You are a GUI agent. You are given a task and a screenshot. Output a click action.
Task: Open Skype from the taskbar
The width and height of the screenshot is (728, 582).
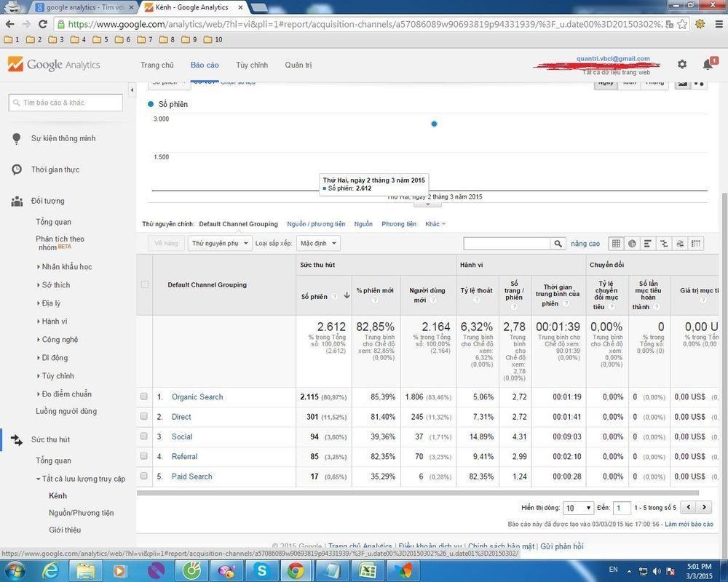[261, 570]
